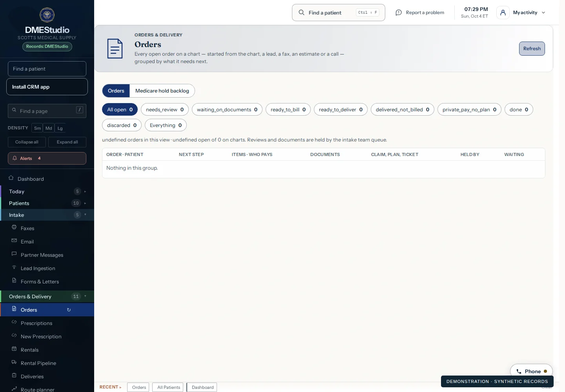565x392 pixels.
Task: Click the Alerts bell icon
Action: pos(15,158)
